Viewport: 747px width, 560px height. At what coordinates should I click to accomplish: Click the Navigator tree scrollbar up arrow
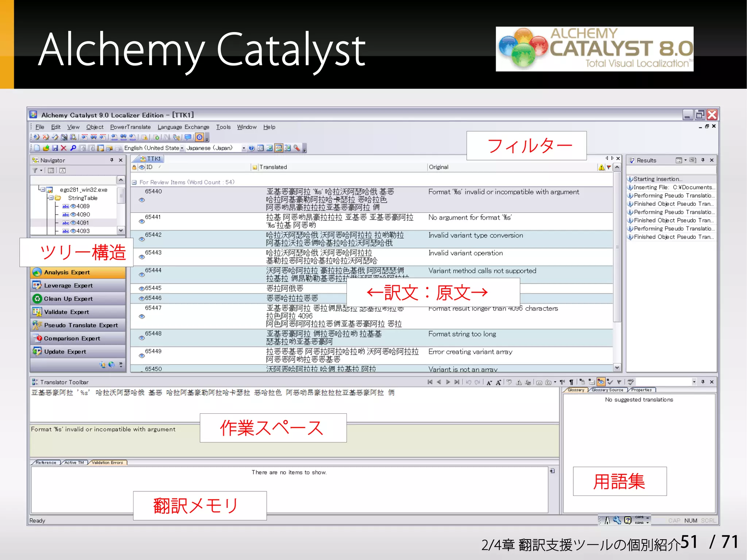(121, 180)
